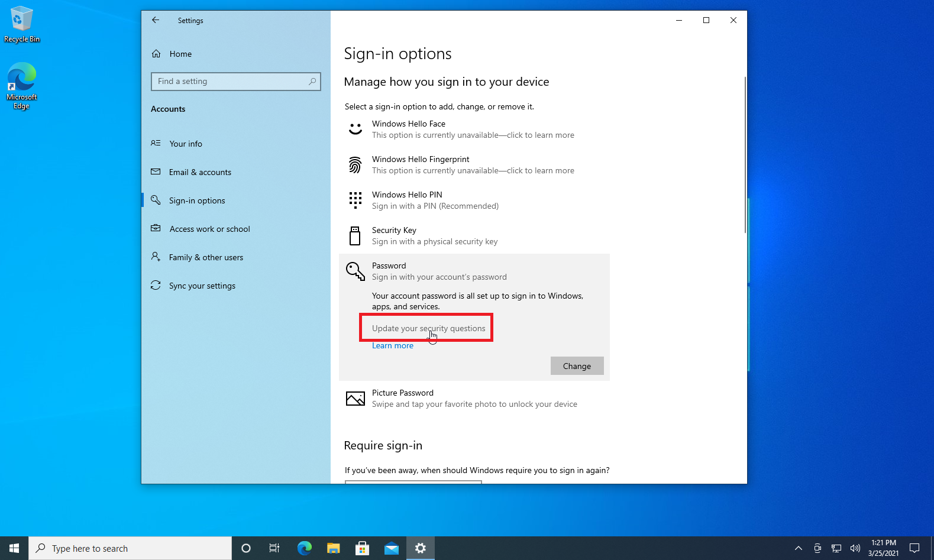Click the Type here to search box
This screenshot has width=934, height=560.
click(130, 548)
